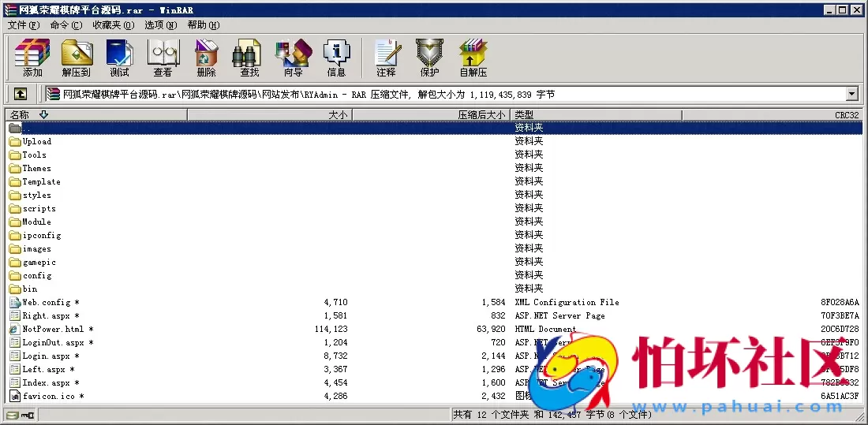
Task: Open the Commands (命令) menu
Action: [65, 25]
